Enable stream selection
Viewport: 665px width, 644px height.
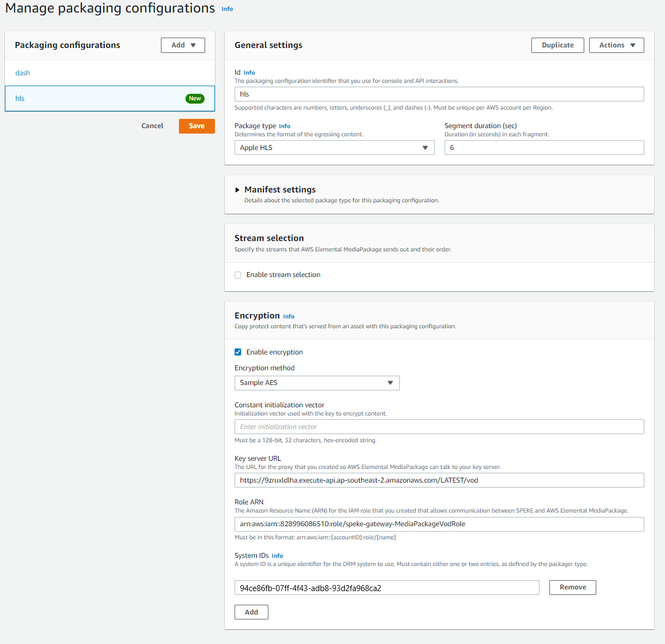[x=238, y=275]
